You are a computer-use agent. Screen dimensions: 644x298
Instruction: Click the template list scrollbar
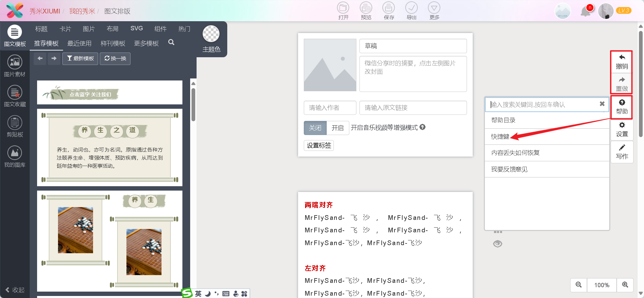pos(193,104)
